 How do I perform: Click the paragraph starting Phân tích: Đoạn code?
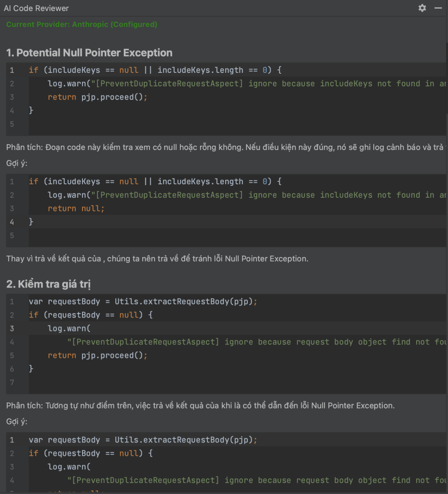point(225,148)
